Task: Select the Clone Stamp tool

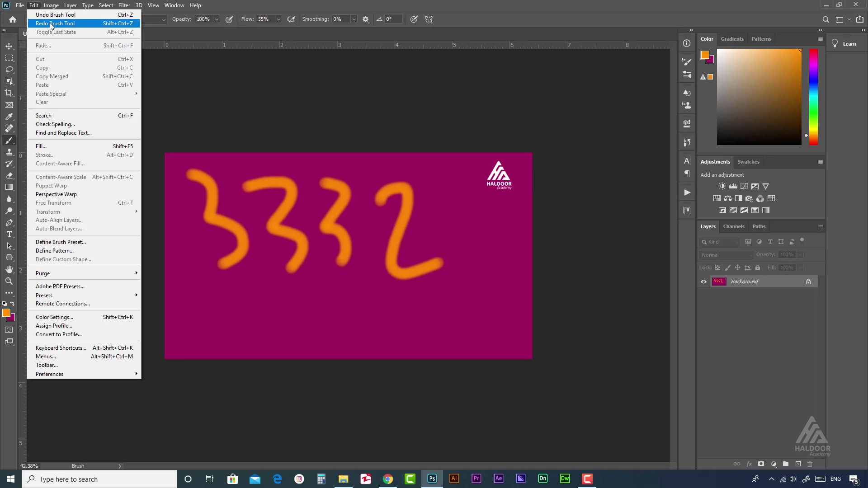Action: pyautogui.click(x=9, y=152)
